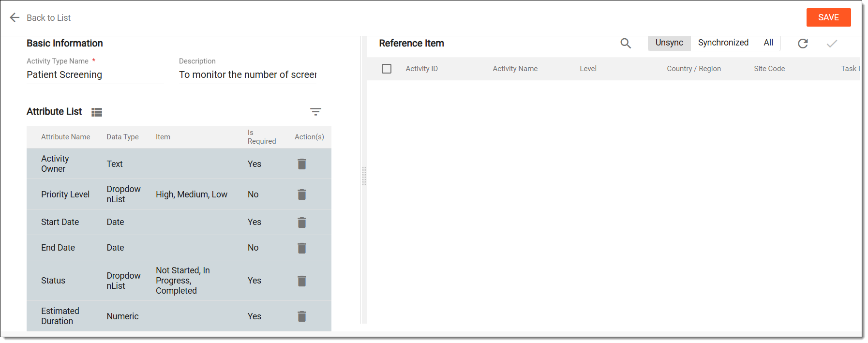Select the Status row name
Viewport: 868px width, 343px height.
click(53, 281)
